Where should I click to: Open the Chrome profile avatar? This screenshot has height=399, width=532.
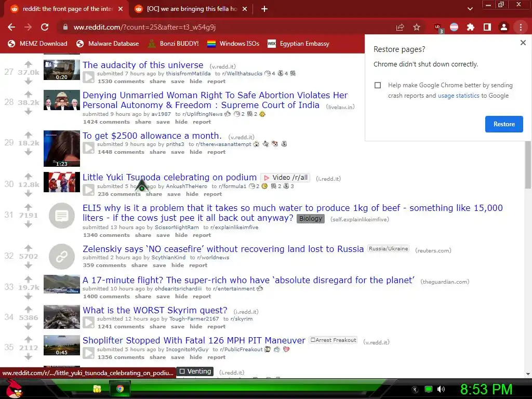[x=504, y=27]
